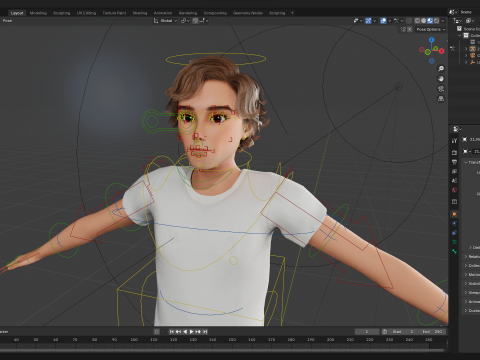The height and width of the screenshot is (360, 480).
Task: Toggle the camera view icon
Action: click(441, 89)
